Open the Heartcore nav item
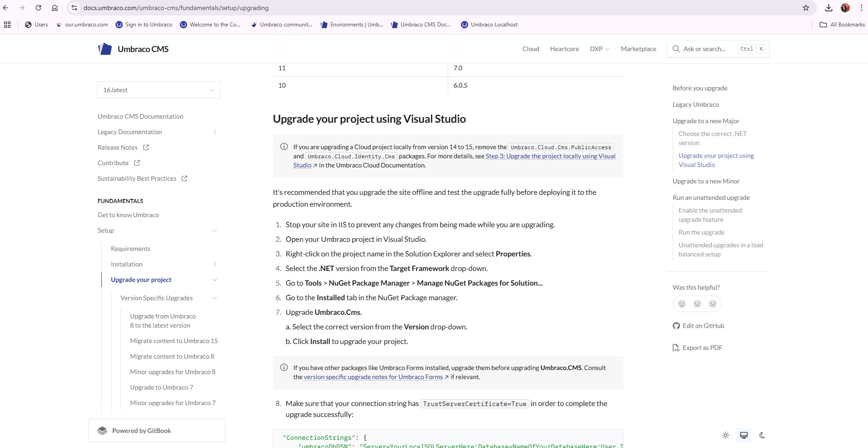868x448 pixels. click(x=564, y=49)
